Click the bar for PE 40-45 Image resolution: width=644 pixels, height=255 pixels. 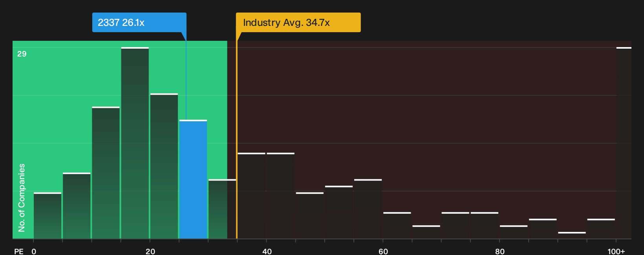click(281, 196)
